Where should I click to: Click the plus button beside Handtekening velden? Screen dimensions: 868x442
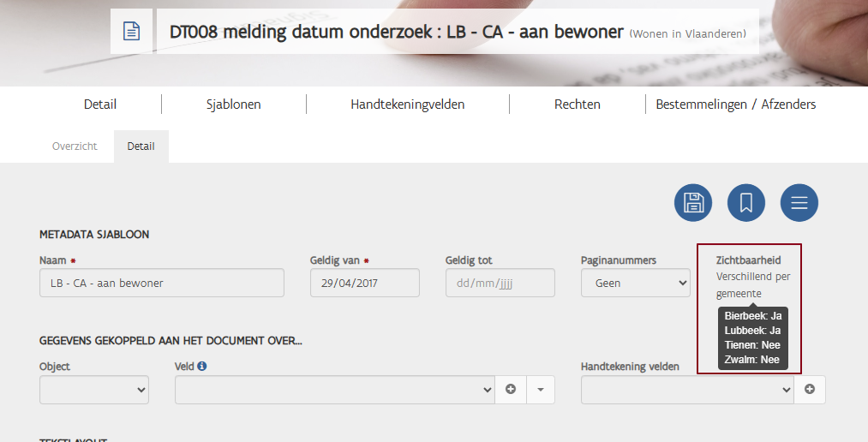pyautogui.click(x=809, y=389)
